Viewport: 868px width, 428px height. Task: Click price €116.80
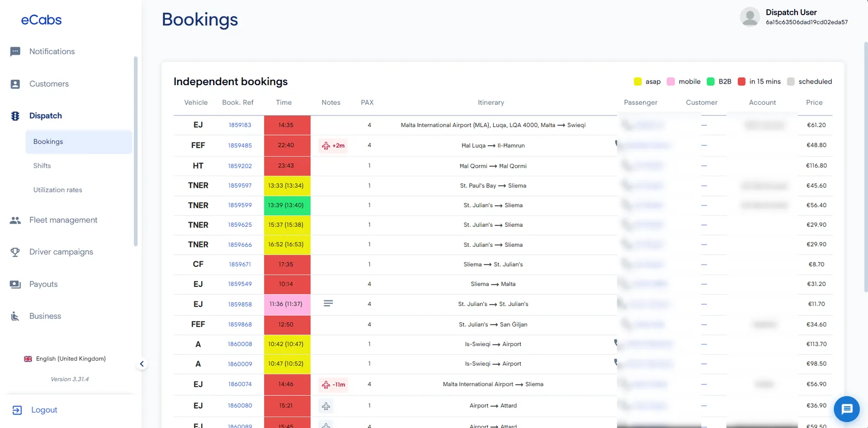pyautogui.click(x=816, y=166)
